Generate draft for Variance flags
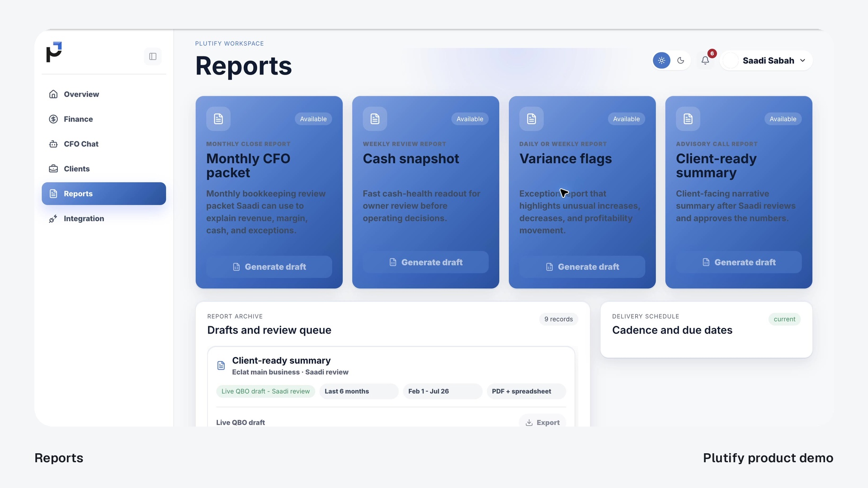This screenshot has height=488, width=868. 582,267
